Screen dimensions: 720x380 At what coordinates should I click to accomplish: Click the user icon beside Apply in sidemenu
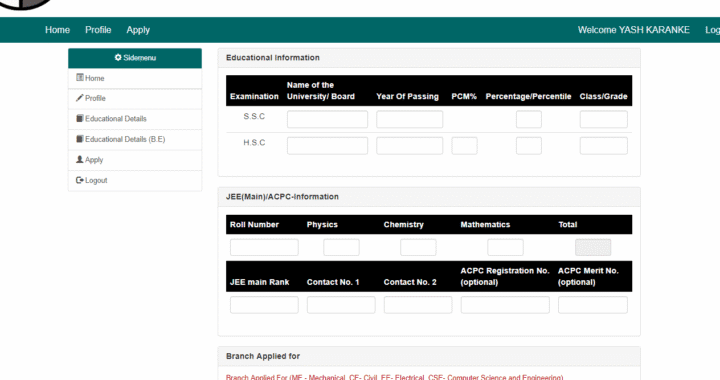pos(80,159)
